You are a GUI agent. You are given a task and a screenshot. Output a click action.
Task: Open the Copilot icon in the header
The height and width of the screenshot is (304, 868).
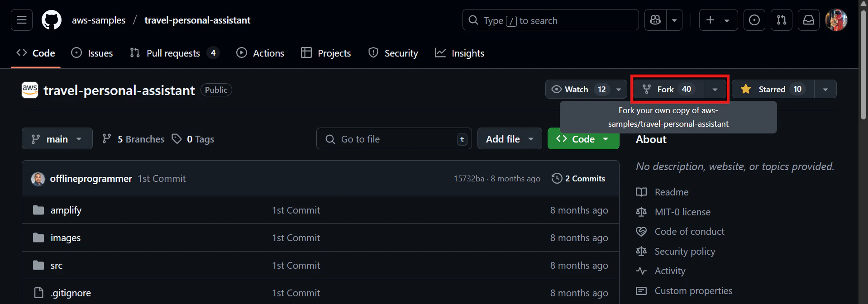coord(655,20)
